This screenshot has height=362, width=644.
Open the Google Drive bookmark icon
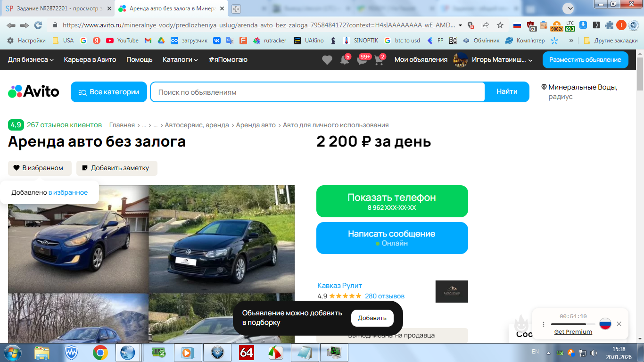click(161, 41)
